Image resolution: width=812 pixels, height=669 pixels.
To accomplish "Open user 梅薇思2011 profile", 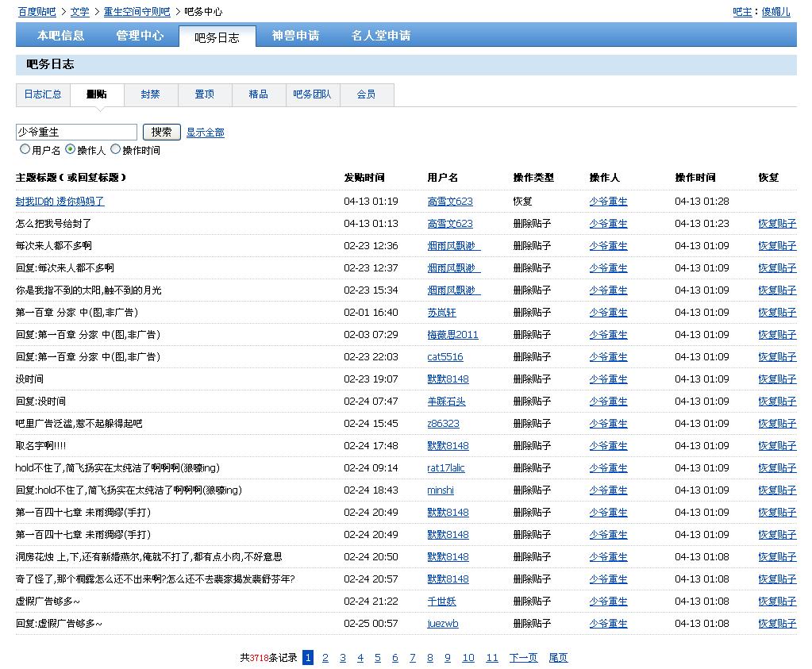I will coord(452,335).
